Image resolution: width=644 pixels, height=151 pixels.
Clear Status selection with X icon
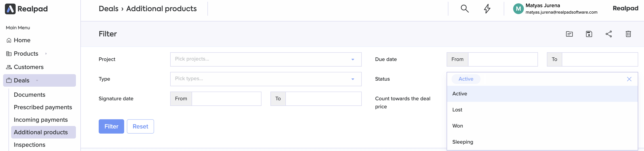click(629, 79)
